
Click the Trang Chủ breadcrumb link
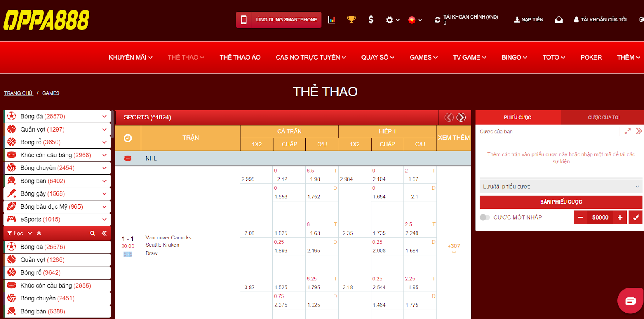click(x=19, y=93)
